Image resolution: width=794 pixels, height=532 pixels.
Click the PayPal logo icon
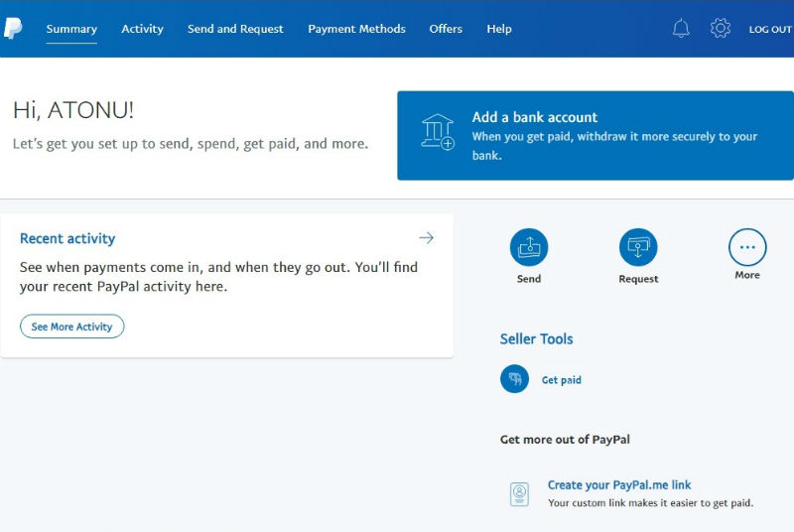point(13,29)
